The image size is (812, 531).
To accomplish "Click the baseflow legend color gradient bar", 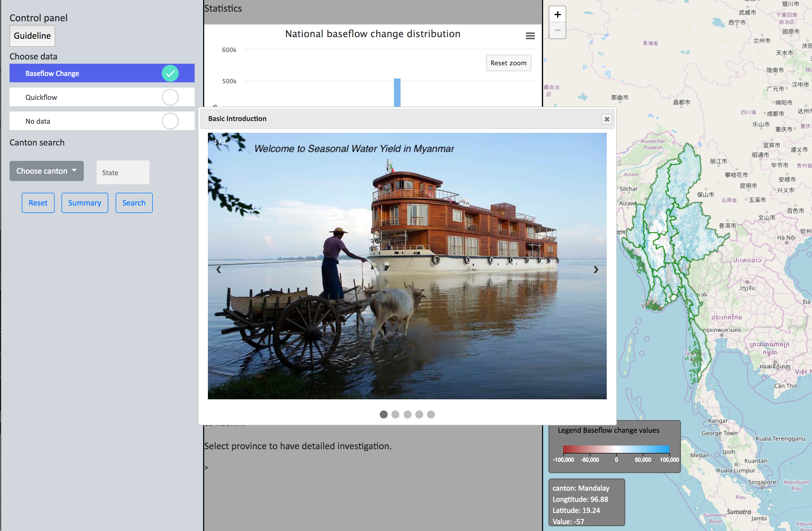I will [x=616, y=449].
